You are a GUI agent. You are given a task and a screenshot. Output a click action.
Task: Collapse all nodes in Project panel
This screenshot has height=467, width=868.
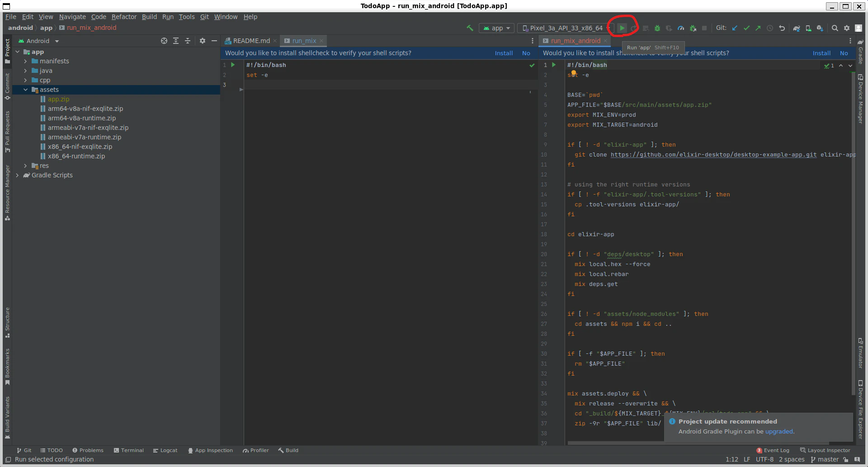tap(188, 41)
